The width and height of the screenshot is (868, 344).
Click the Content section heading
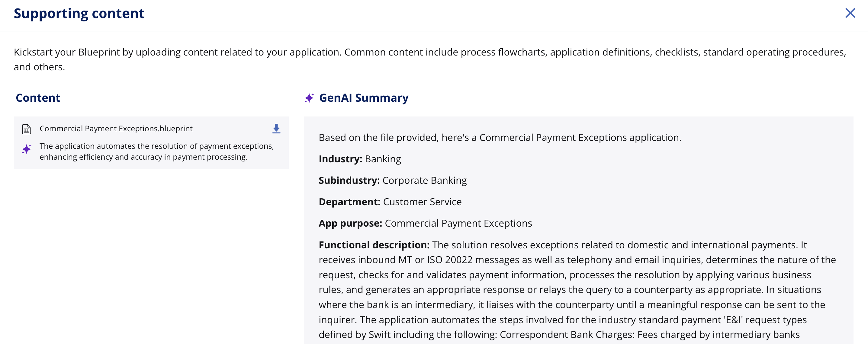[38, 97]
